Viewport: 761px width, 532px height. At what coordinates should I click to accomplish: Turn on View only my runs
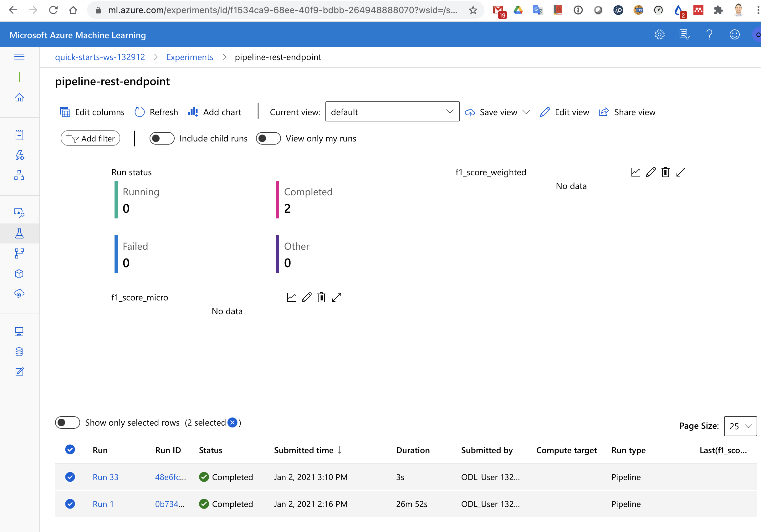pyautogui.click(x=268, y=139)
